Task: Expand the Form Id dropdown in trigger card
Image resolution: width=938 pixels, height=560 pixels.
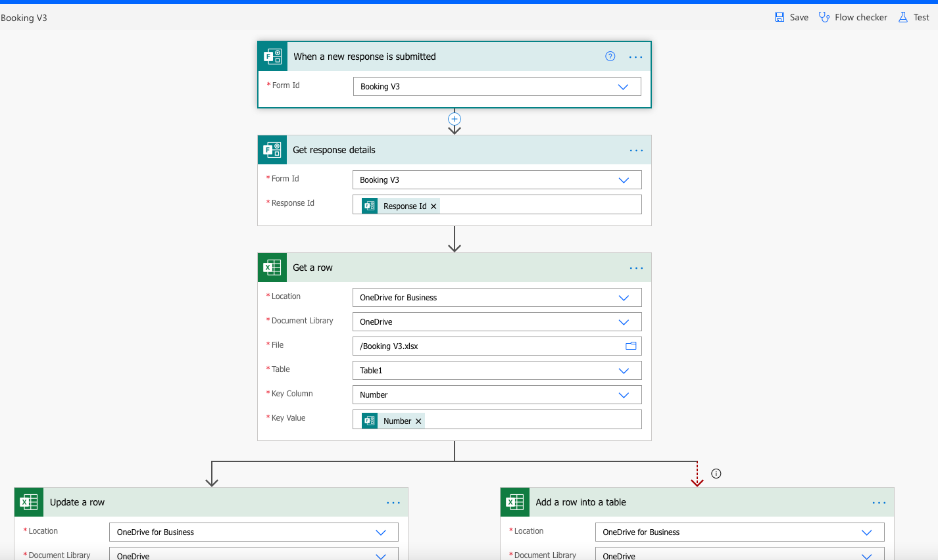Action: 623,87
